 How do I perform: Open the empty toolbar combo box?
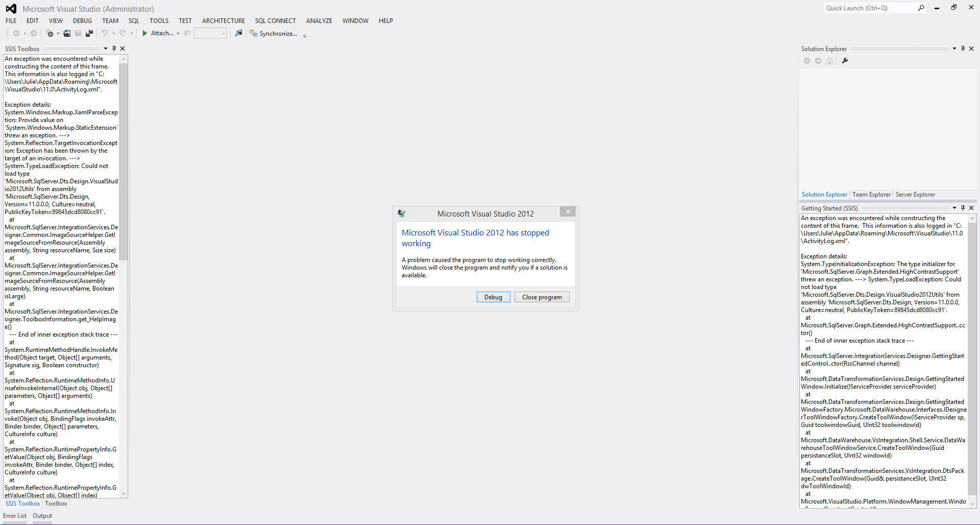pos(210,33)
